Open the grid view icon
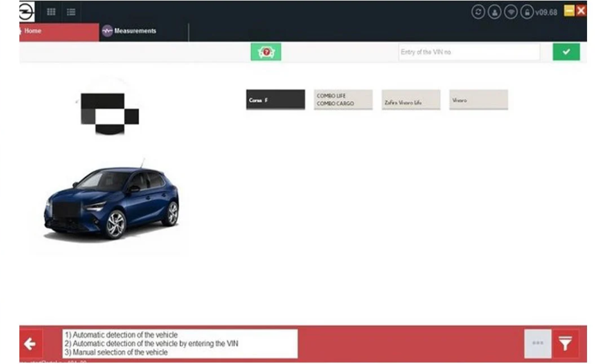The image size is (600, 364). click(x=51, y=12)
